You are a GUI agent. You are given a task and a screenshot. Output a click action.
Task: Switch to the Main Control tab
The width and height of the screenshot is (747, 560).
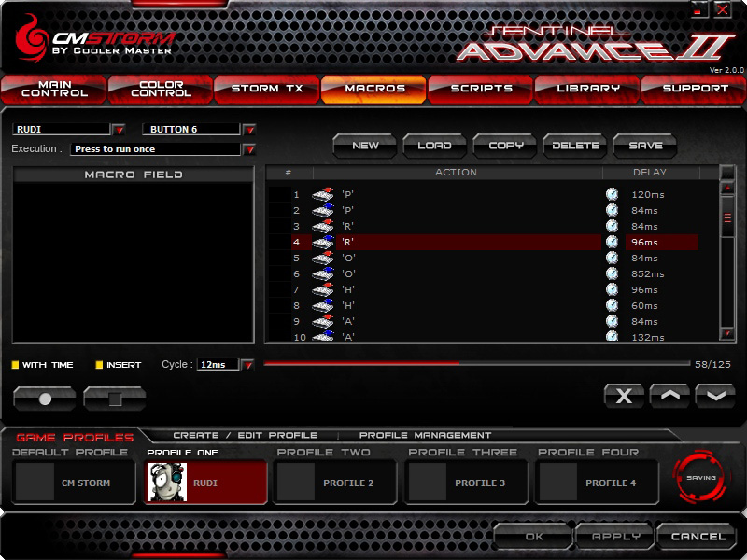tap(54, 89)
